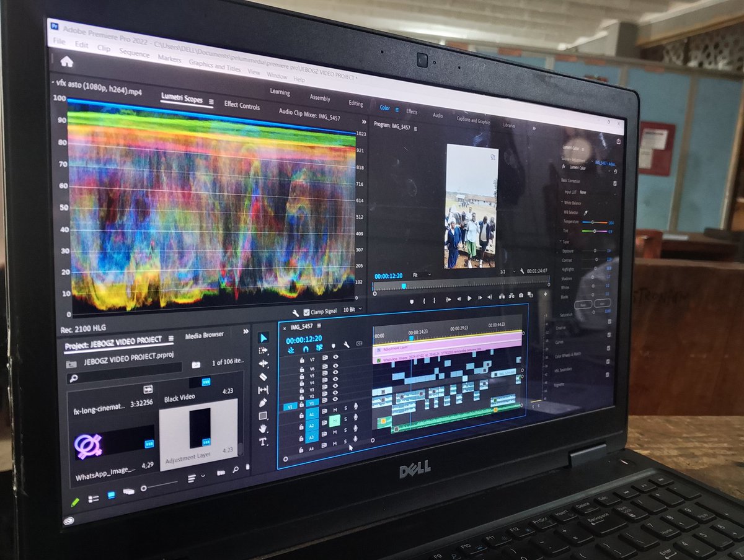Select the Hand tool

263,429
